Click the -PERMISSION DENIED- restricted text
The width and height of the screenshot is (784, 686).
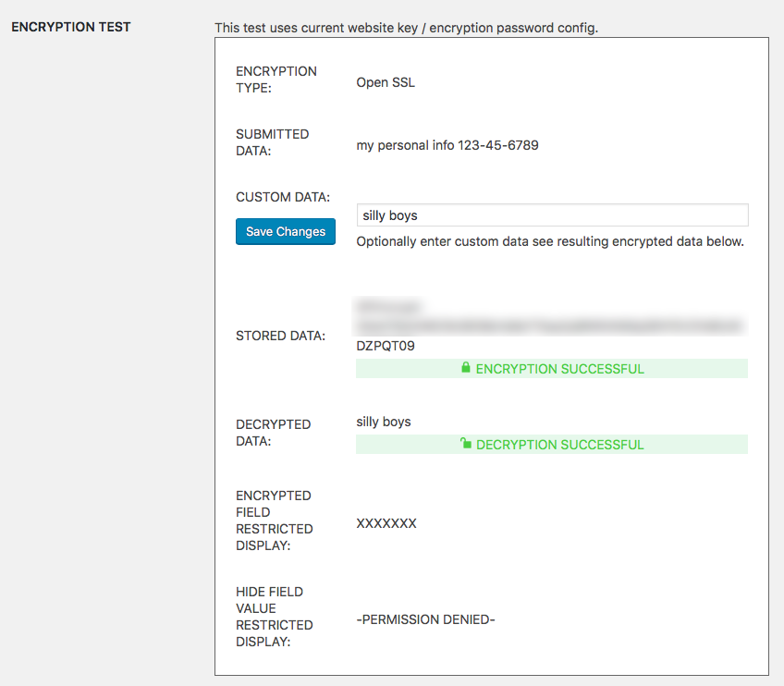coord(425,619)
